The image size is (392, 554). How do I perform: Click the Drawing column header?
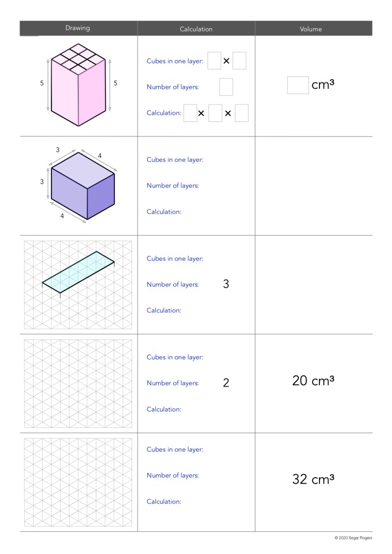click(x=79, y=28)
